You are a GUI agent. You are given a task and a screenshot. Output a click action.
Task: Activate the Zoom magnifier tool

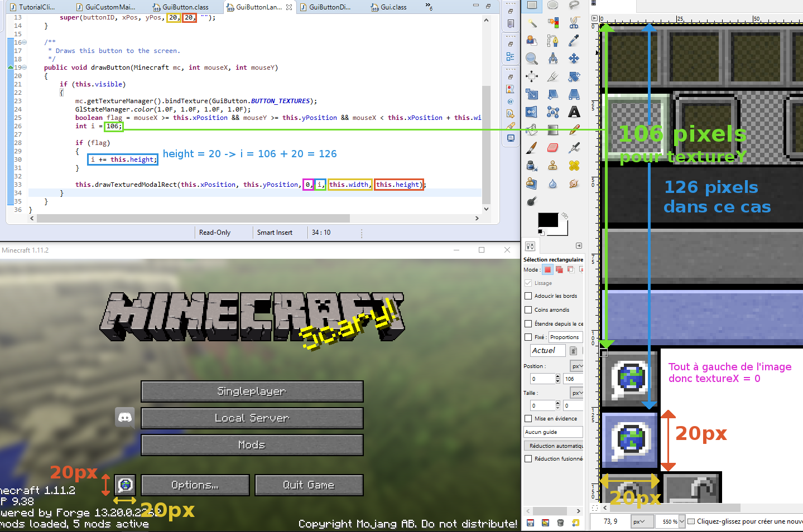tap(532, 59)
